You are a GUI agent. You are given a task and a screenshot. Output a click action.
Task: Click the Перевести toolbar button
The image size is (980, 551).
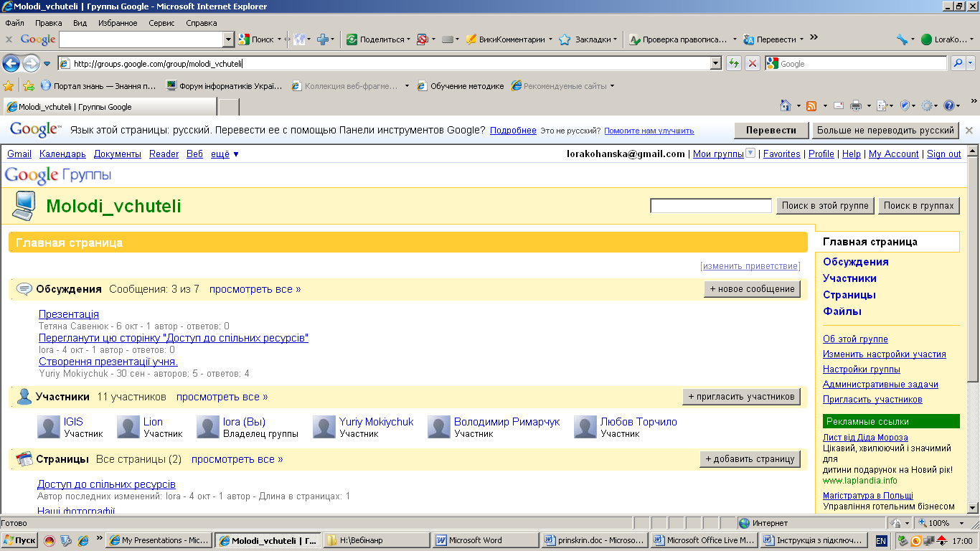click(773, 39)
